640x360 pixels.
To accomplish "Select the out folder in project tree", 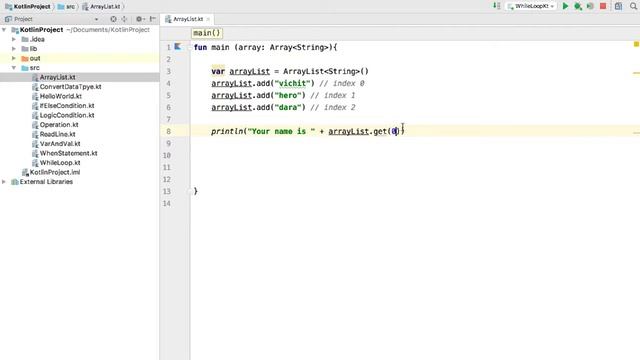I will (x=35, y=58).
